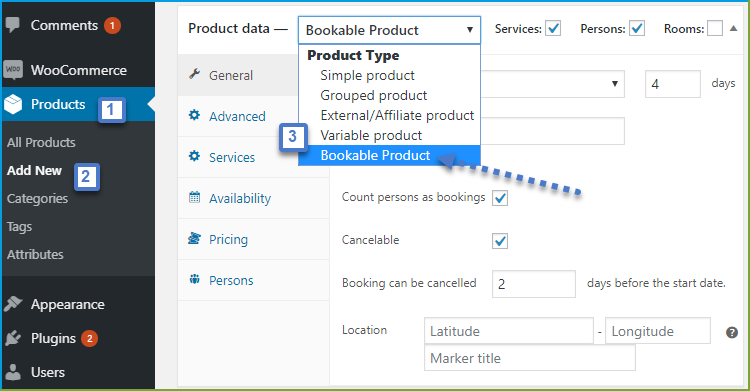Image resolution: width=750 pixels, height=391 pixels.
Task: Open product Attributes
Action: pos(35,254)
